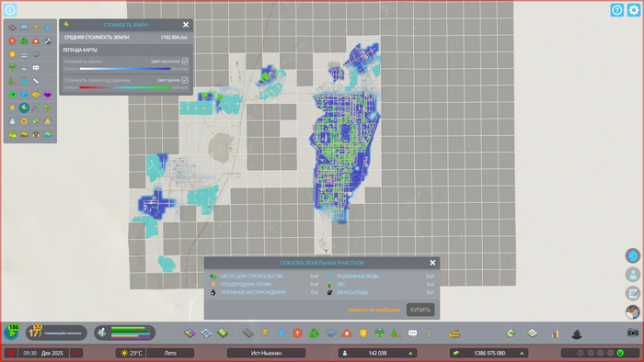This screenshot has width=644, height=362.
Task: Select the water droplet tool in bottom toolbar
Action: [x=281, y=333]
